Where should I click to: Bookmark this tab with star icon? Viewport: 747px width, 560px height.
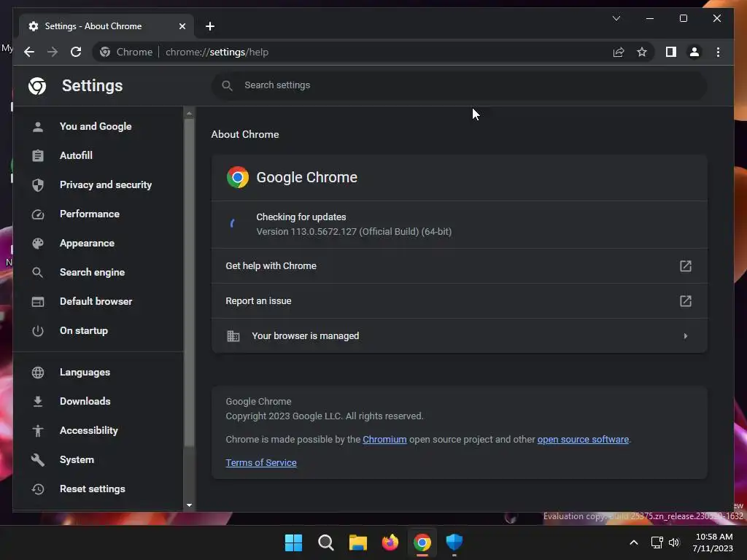tap(642, 52)
